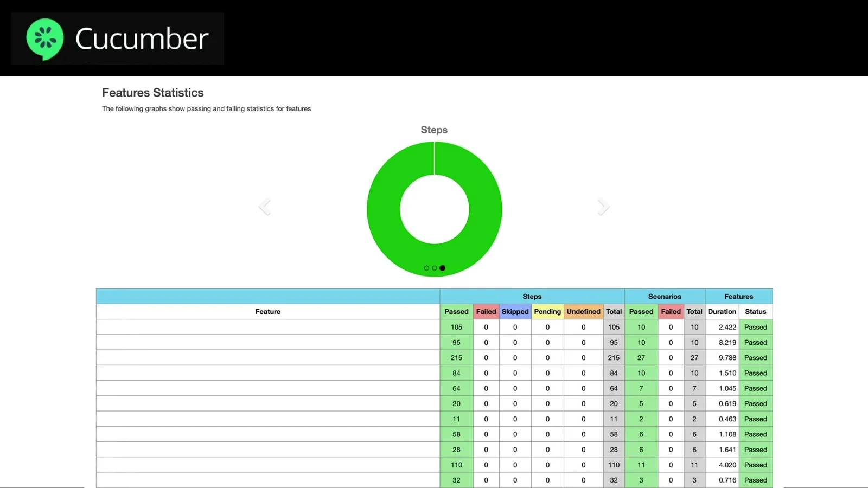
Task: Select duration value 2.422
Action: pyautogui.click(x=727, y=328)
